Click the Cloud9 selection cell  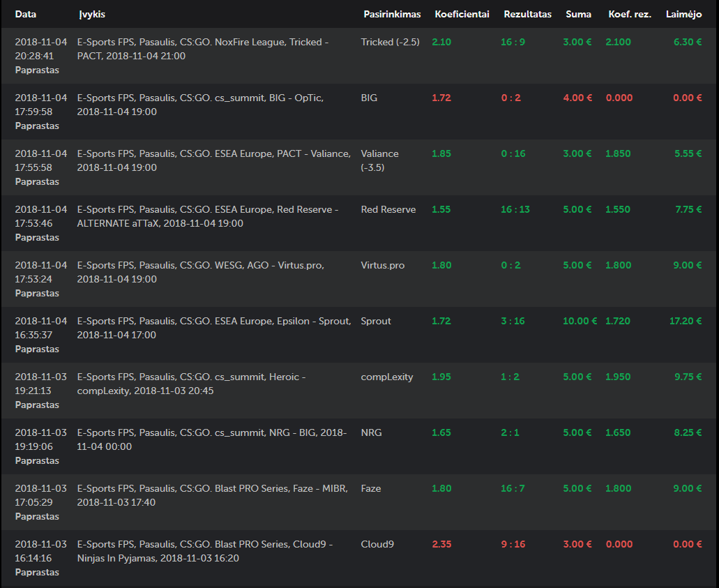(377, 545)
